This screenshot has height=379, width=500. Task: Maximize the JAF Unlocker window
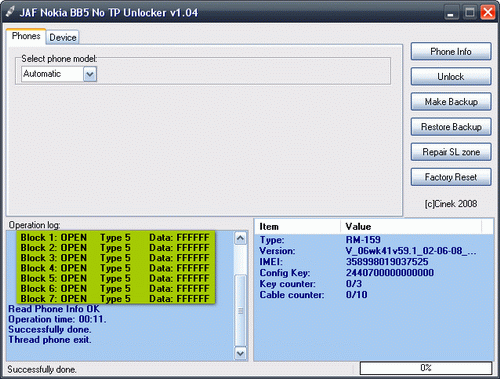point(470,13)
